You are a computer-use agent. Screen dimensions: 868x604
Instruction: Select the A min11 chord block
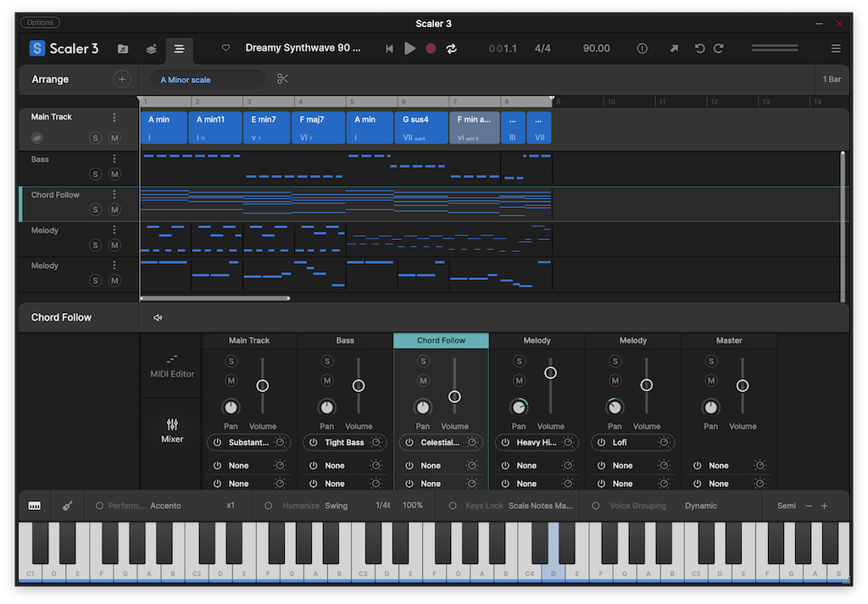pos(214,128)
